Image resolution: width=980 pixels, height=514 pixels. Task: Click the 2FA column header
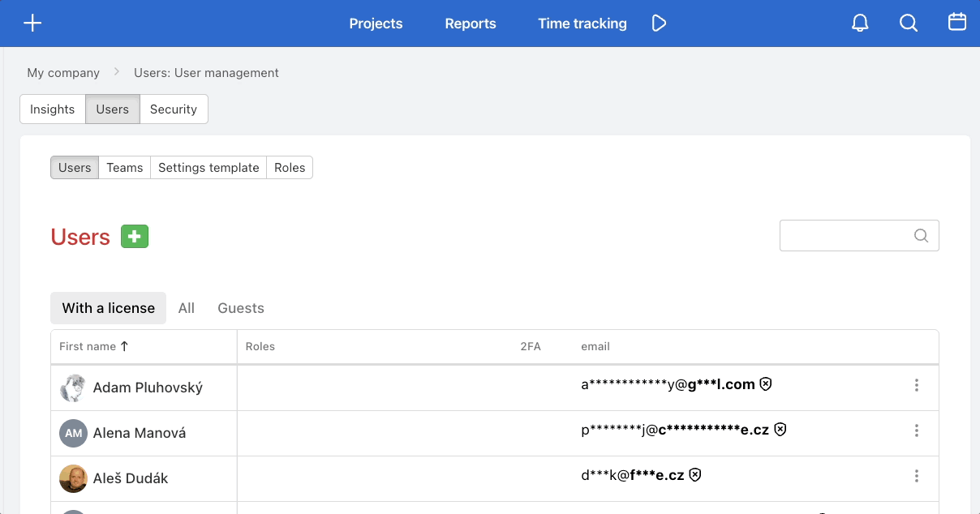(531, 346)
